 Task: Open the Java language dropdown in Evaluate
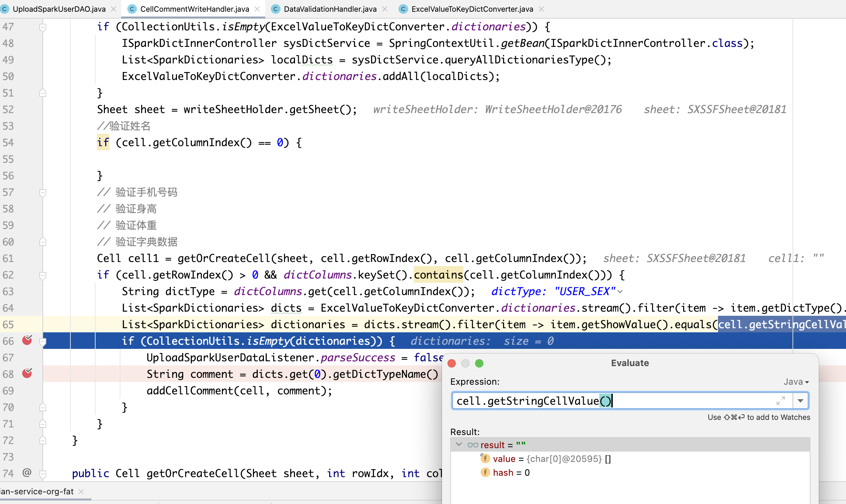tap(795, 382)
